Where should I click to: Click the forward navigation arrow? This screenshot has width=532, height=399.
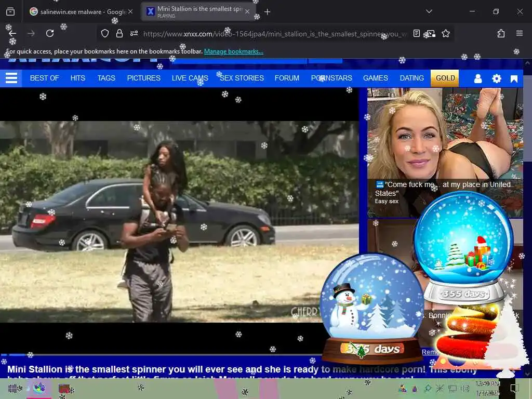tap(31, 33)
